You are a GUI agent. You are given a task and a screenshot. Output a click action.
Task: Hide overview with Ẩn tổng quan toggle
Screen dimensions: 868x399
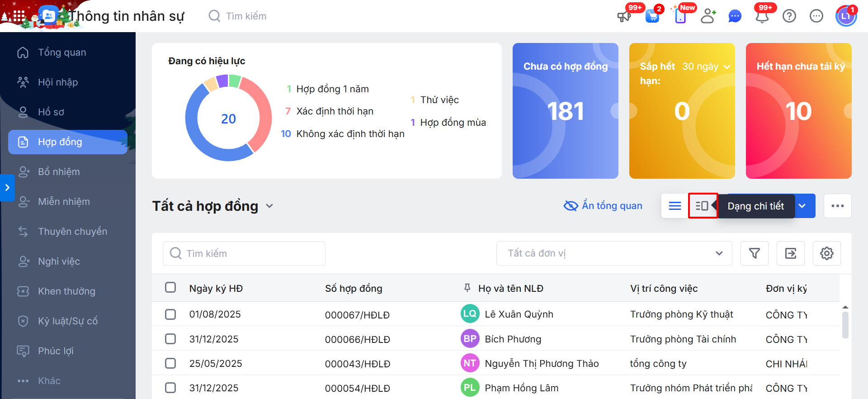(x=603, y=206)
